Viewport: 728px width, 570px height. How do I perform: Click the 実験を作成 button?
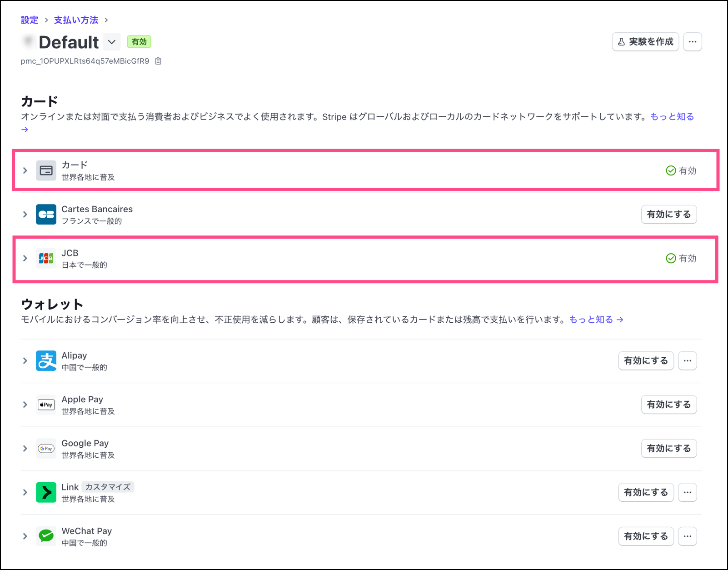click(645, 42)
